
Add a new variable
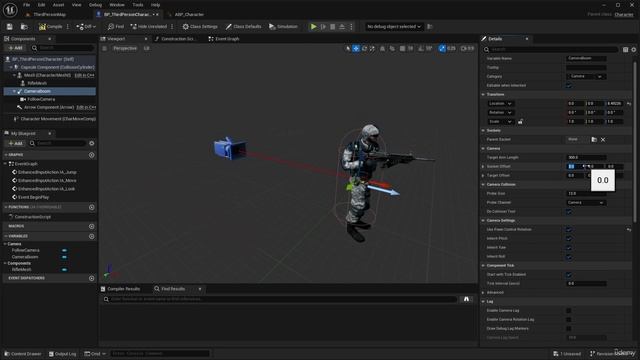pyautogui.click(x=91, y=236)
